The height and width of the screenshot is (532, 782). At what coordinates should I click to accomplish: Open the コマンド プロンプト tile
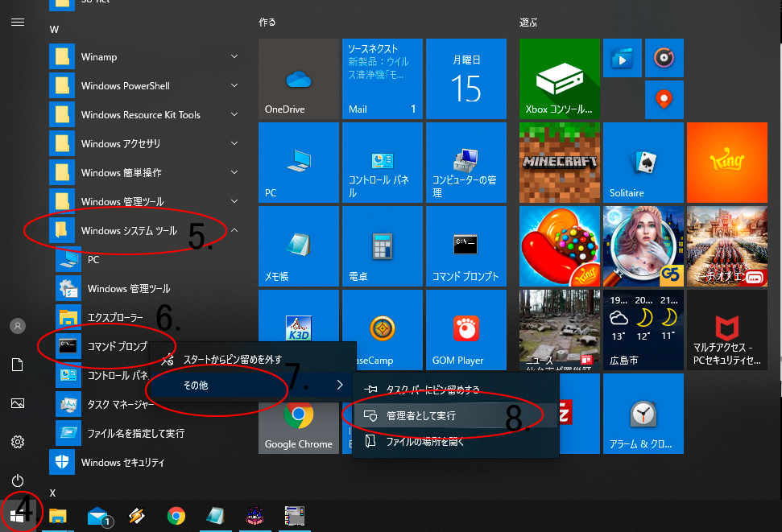coord(465,246)
